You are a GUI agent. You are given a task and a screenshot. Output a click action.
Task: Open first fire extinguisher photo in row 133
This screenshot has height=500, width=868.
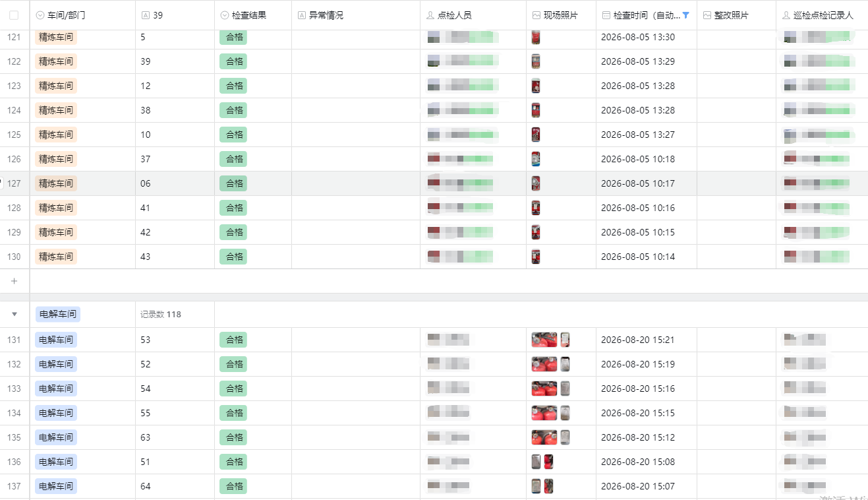(544, 389)
